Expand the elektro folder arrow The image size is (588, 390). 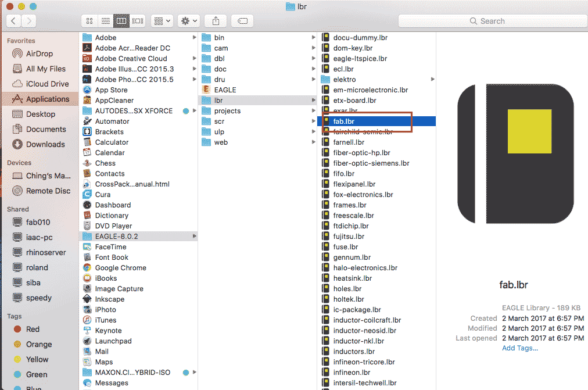click(432, 79)
